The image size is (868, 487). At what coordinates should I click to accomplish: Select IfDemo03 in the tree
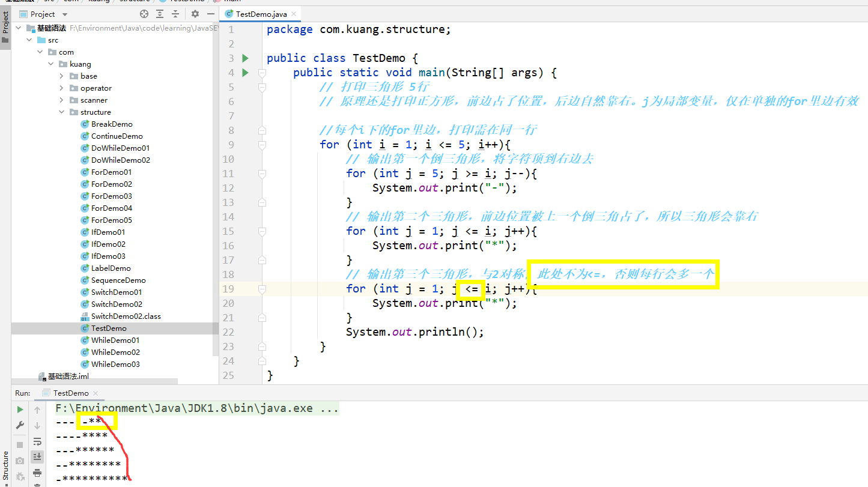coord(108,256)
